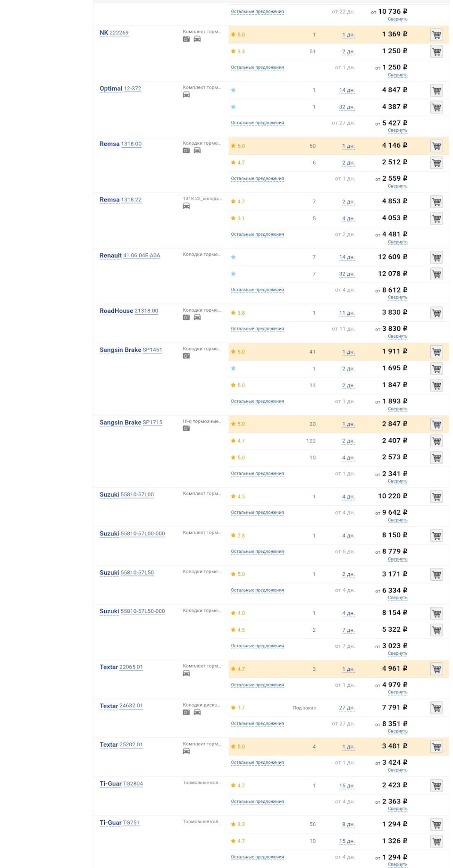Collapse offers for Sangsin Brake SP1451

[x=397, y=409]
